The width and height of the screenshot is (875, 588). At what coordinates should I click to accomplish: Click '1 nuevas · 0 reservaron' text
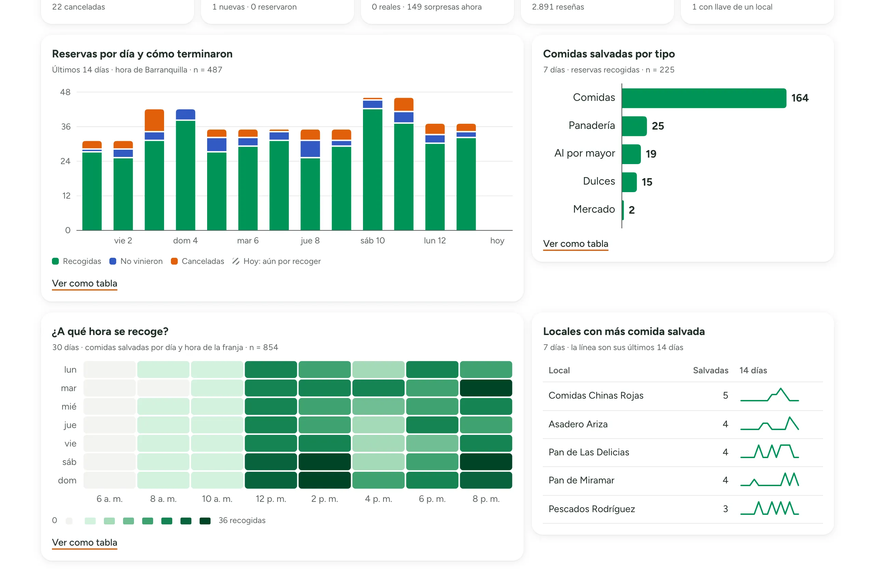tap(254, 7)
